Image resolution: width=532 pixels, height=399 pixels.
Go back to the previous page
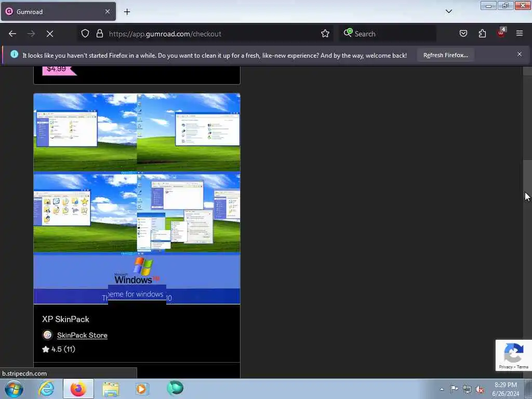click(12, 34)
